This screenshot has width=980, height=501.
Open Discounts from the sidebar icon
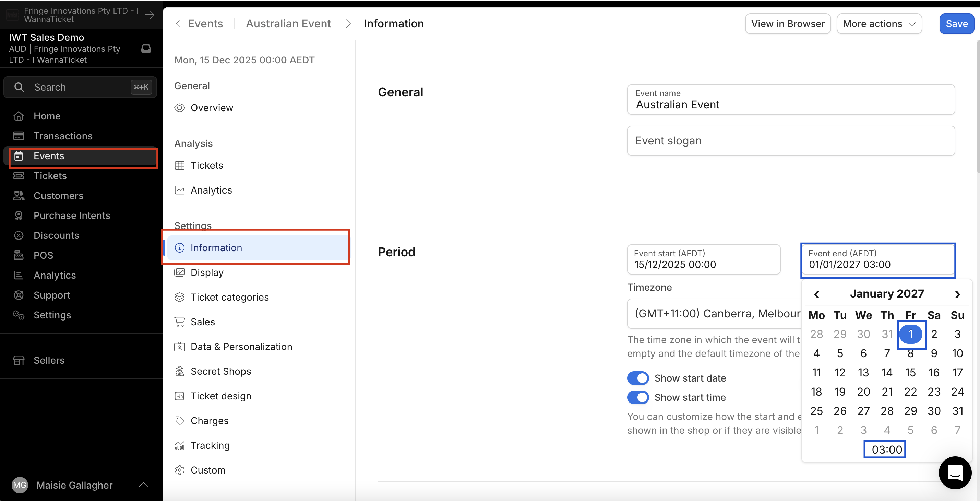coord(19,235)
